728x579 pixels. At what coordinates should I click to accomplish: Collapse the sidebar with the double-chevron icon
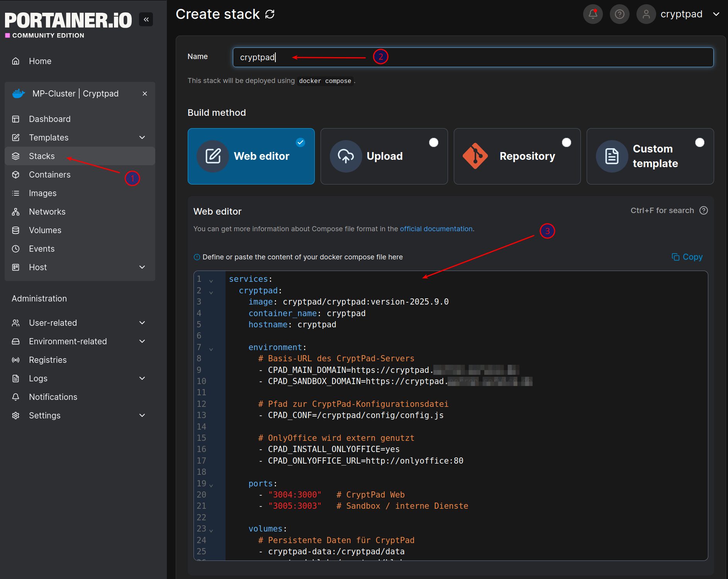coord(146,19)
